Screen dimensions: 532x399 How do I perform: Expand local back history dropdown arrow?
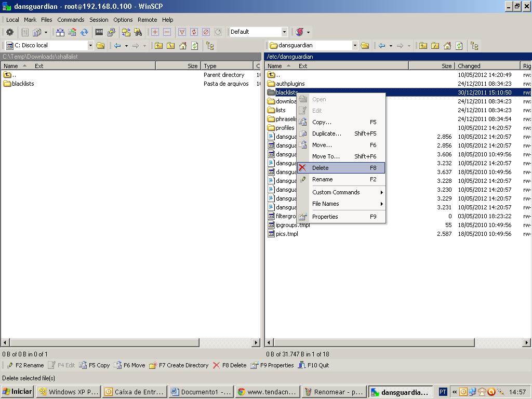tap(126, 46)
